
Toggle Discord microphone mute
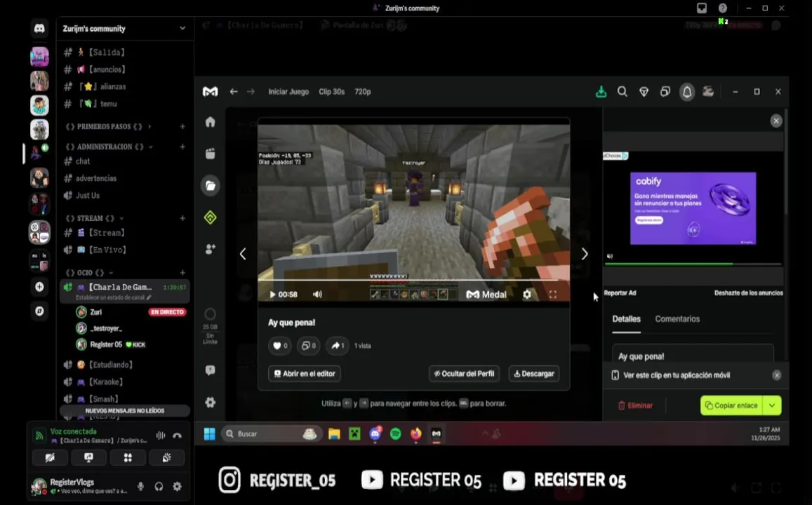140,486
